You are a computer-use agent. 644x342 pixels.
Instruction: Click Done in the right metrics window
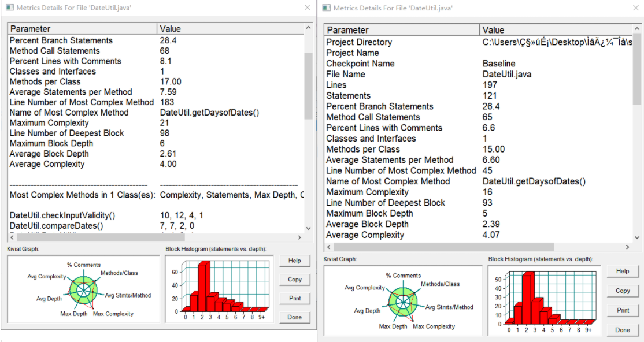click(x=623, y=330)
